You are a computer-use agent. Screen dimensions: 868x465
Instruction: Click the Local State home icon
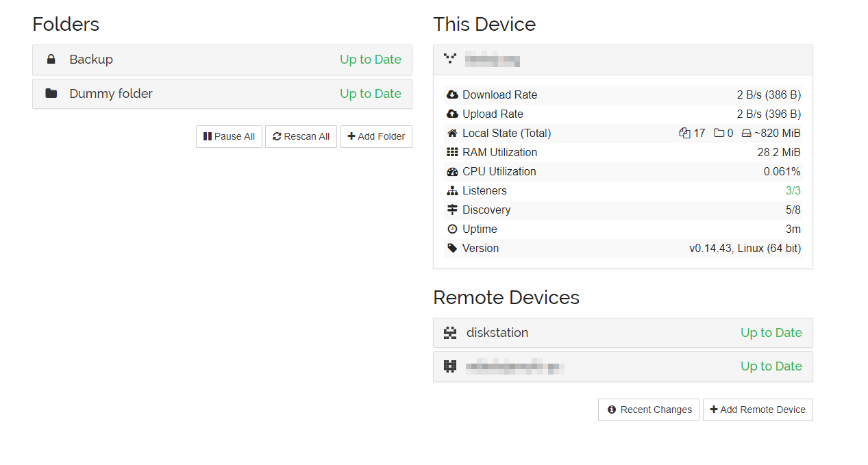click(452, 133)
